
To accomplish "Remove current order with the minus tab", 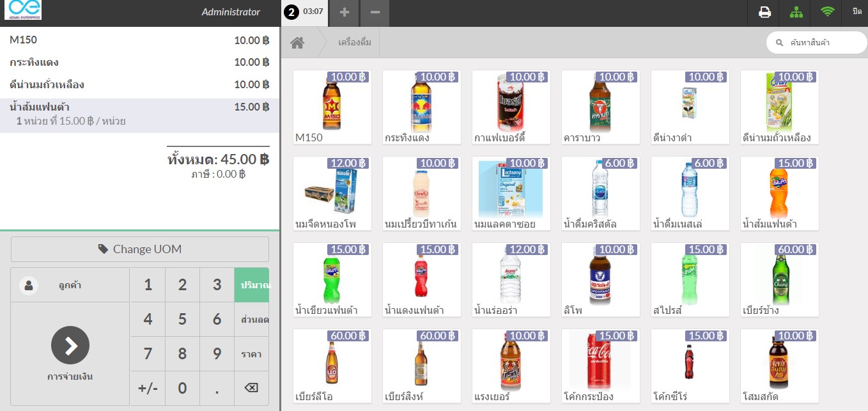I will (x=375, y=13).
